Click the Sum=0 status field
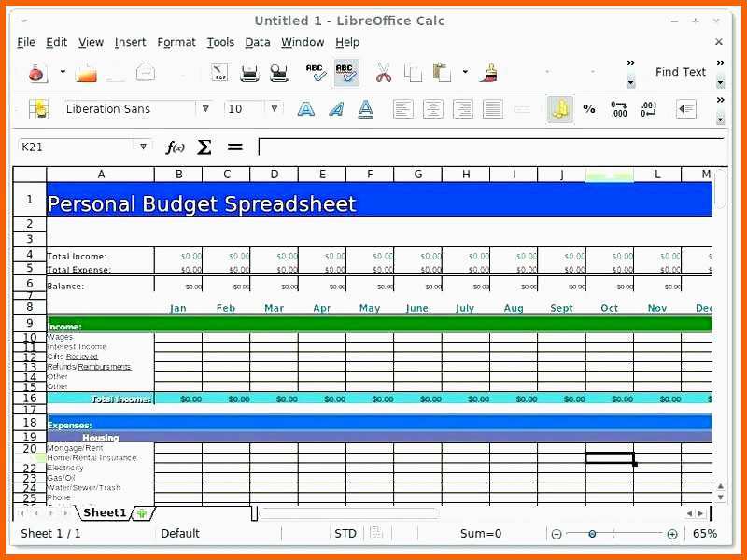The image size is (747, 560). tap(481, 534)
